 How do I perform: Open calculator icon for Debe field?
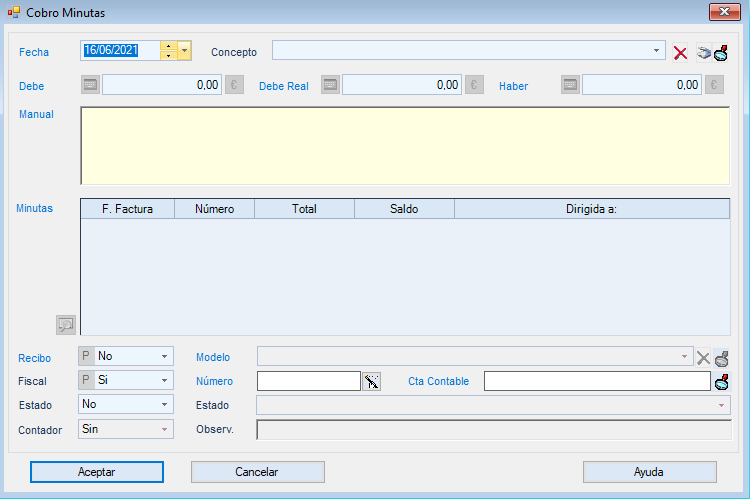90,85
